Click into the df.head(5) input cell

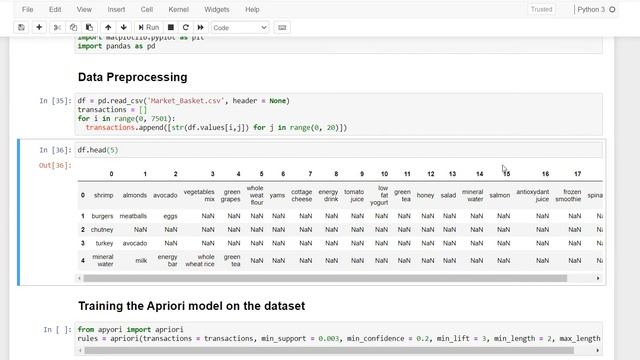tap(340, 150)
